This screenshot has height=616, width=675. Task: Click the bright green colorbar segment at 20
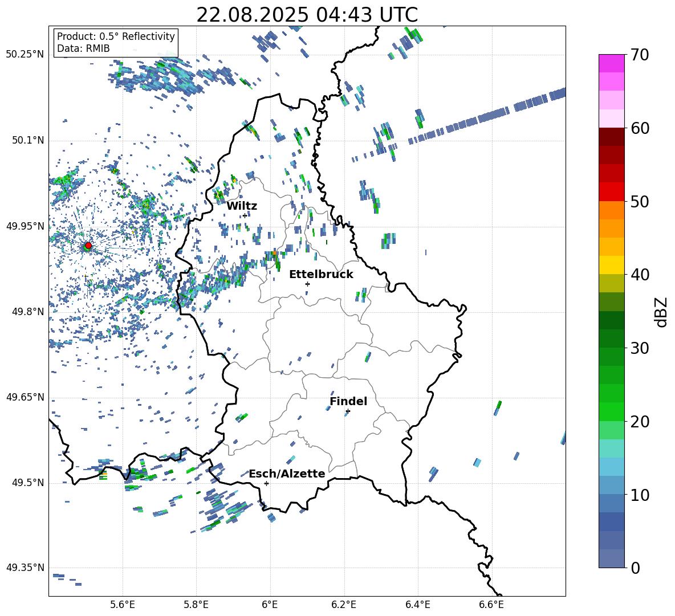(x=611, y=411)
